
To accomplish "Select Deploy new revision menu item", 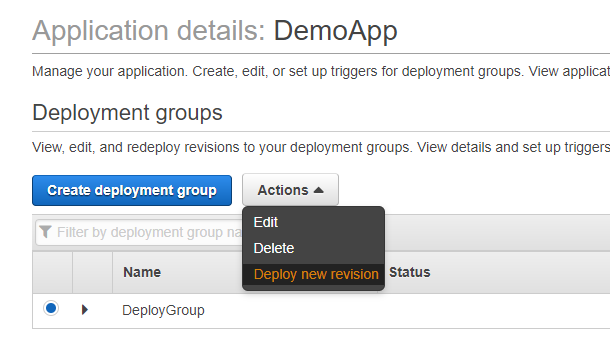I will point(314,274).
